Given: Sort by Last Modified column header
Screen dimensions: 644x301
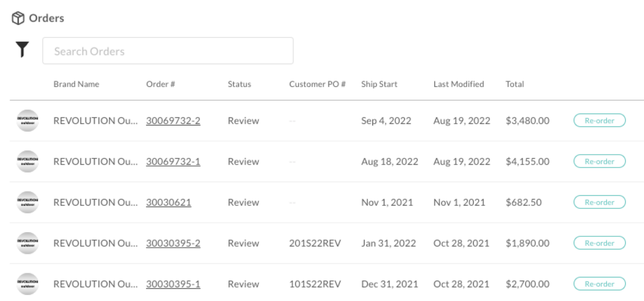Looking at the screenshot, I should pos(459,84).
